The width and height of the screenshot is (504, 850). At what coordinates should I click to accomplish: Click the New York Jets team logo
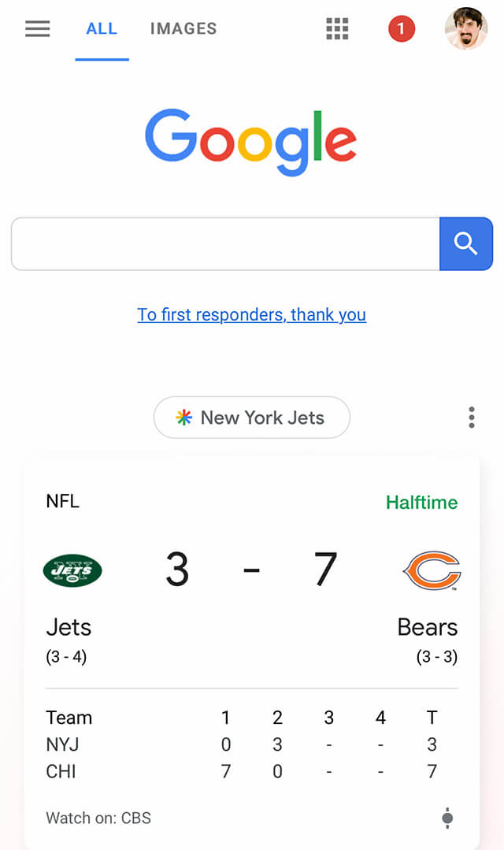(72, 570)
